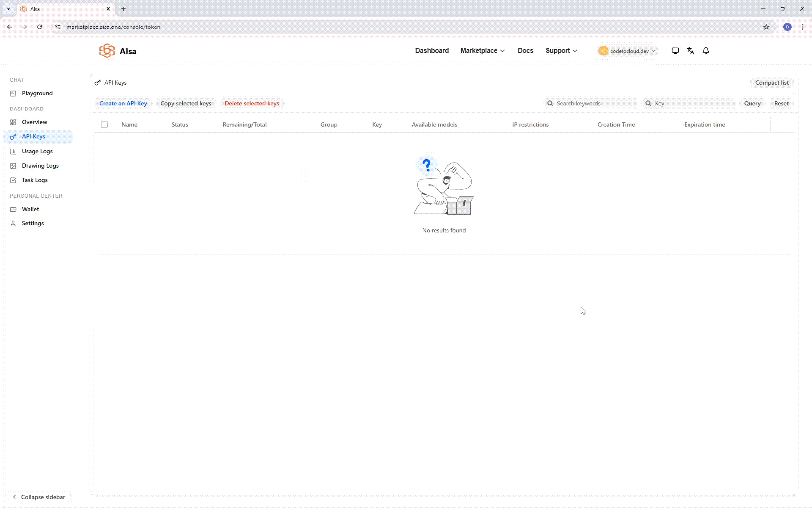
Task: Toggle Compact list view
Action: [771, 83]
